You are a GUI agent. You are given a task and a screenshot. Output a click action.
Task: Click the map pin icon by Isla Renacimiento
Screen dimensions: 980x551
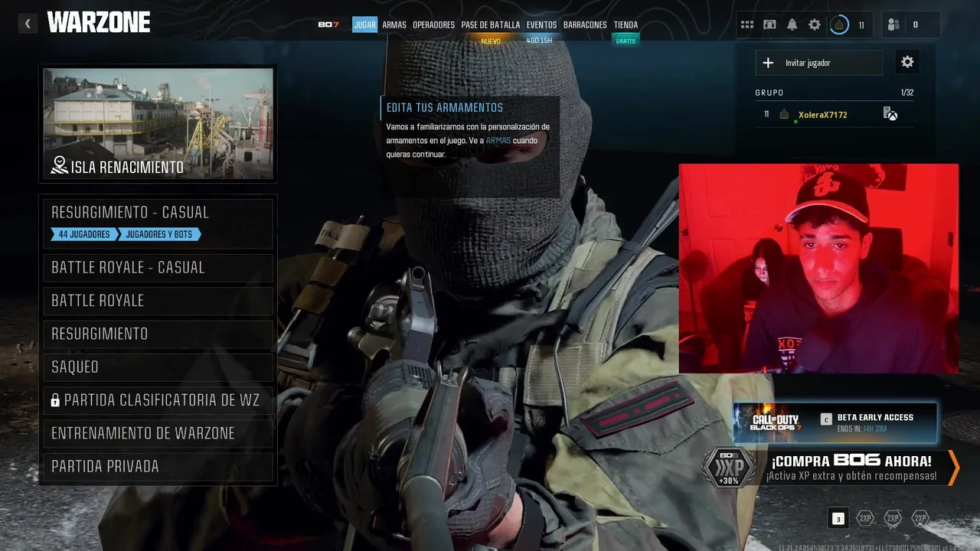pyautogui.click(x=59, y=165)
